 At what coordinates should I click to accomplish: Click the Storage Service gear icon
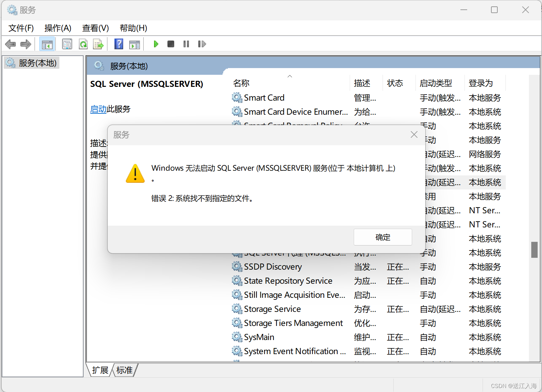click(x=237, y=309)
